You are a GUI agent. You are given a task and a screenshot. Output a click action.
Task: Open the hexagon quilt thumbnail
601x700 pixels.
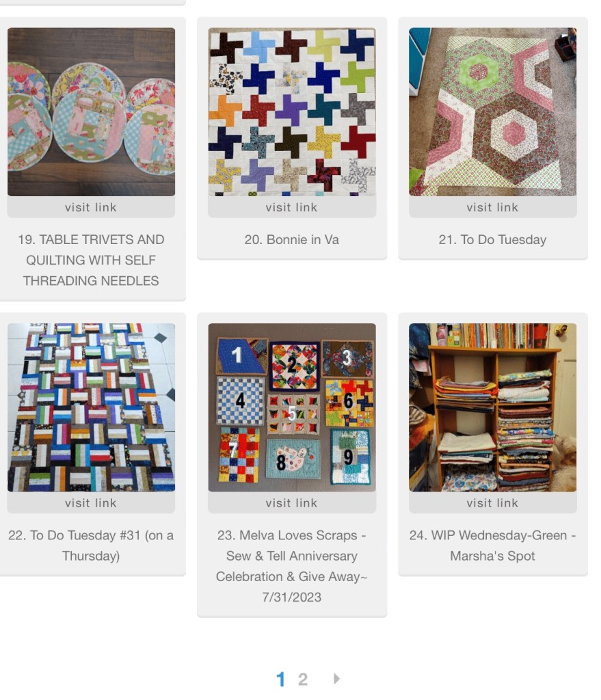(492, 112)
